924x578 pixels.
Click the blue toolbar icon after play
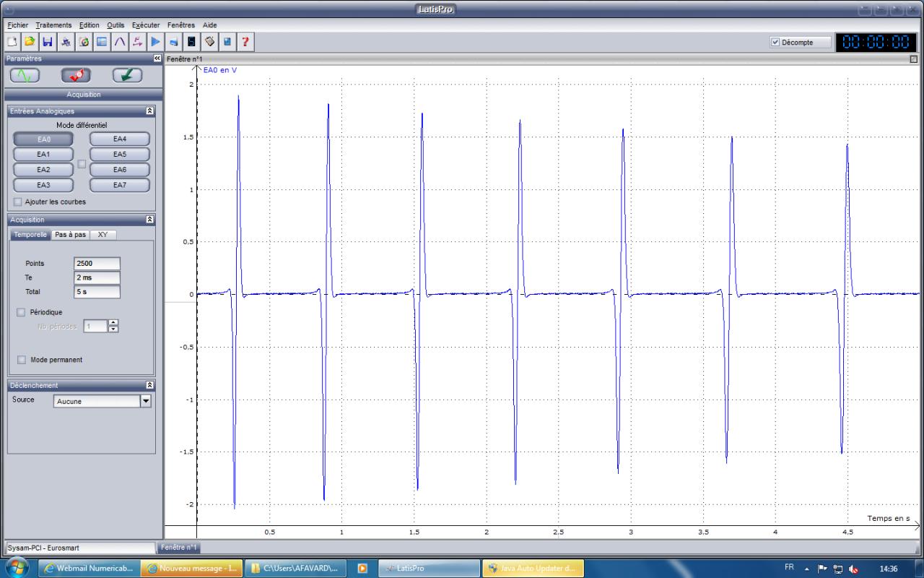tap(174, 42)
